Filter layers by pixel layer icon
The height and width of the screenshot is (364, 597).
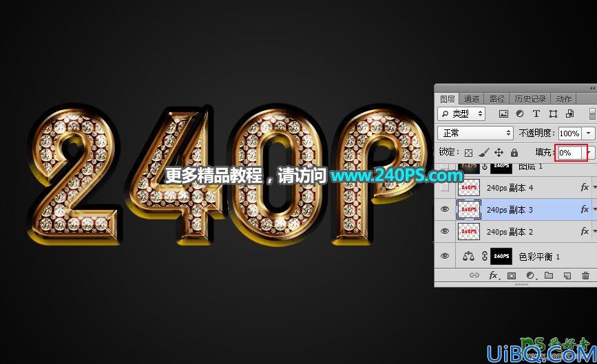pyautogui.click(x=503, y=114)
